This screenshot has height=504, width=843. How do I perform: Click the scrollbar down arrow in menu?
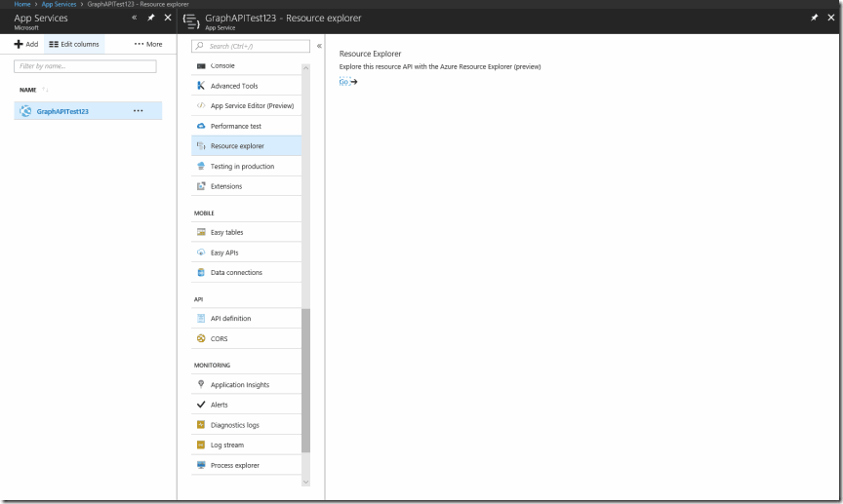[306, 482]
